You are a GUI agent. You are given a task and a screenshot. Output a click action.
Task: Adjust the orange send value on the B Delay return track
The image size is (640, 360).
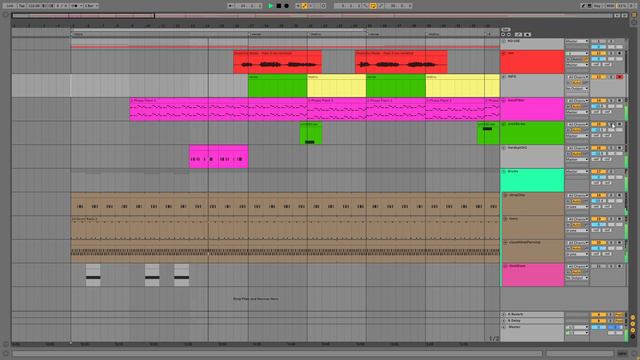point(598,321)
